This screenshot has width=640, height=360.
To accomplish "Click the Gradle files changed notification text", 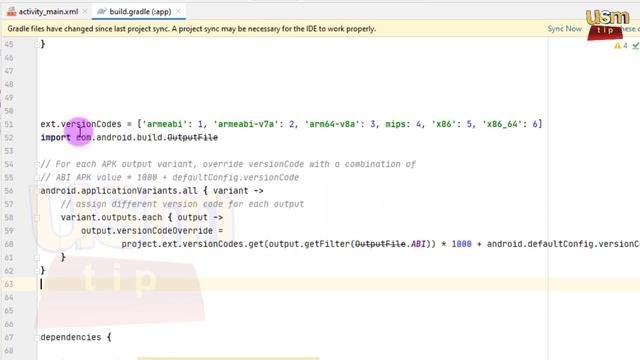I will (x=192, y=29).
